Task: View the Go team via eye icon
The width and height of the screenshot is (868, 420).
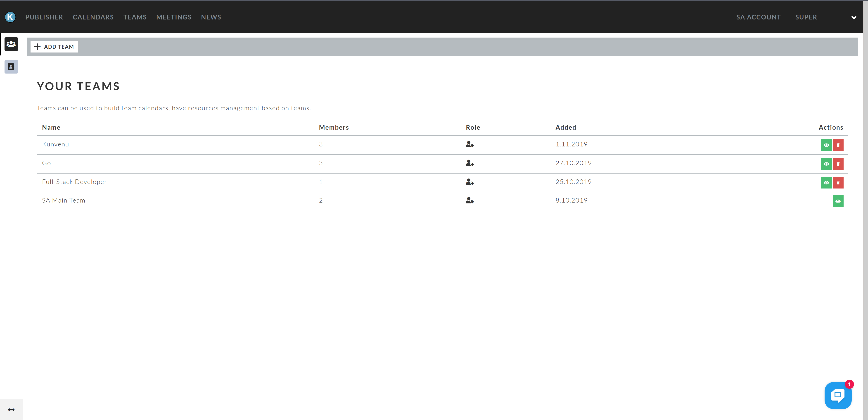Action: (826, 164)
